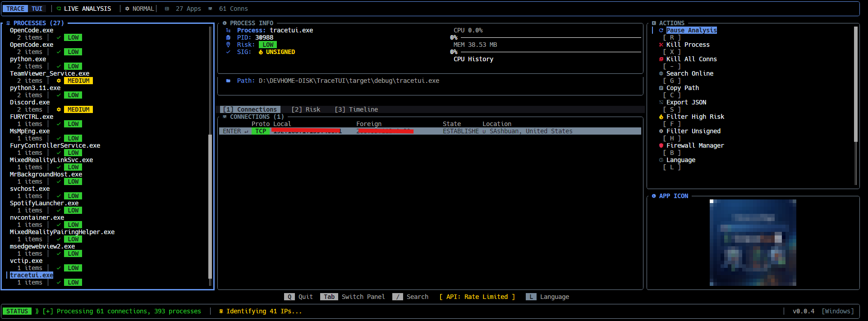Click the folder icon before Path

click(x=228, y=81)
